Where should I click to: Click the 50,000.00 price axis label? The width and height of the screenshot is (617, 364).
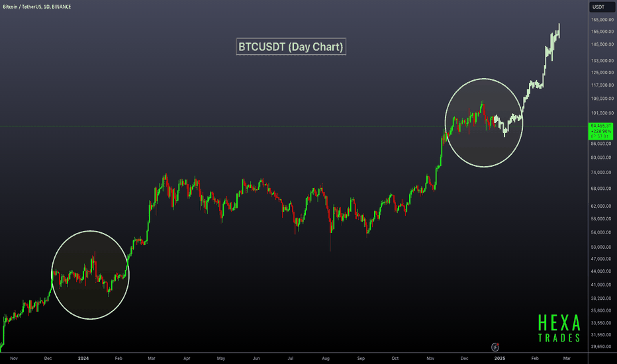[x=602, y=247]
